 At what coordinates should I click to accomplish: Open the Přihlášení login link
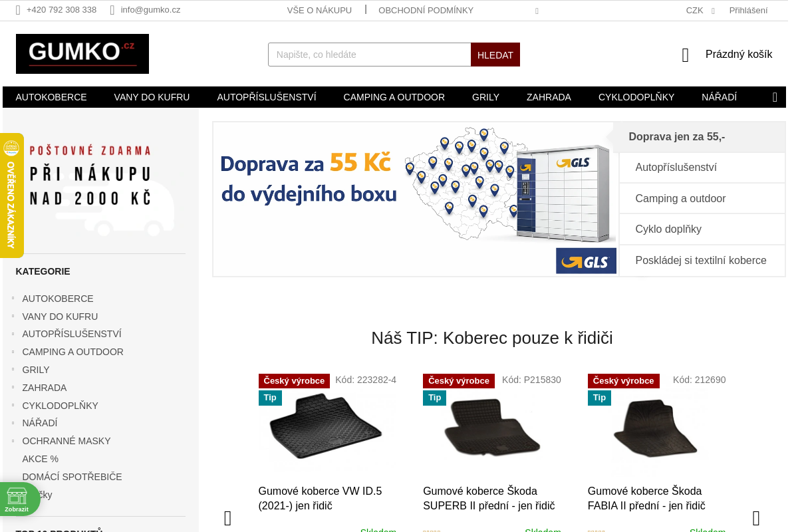(748, 10)
